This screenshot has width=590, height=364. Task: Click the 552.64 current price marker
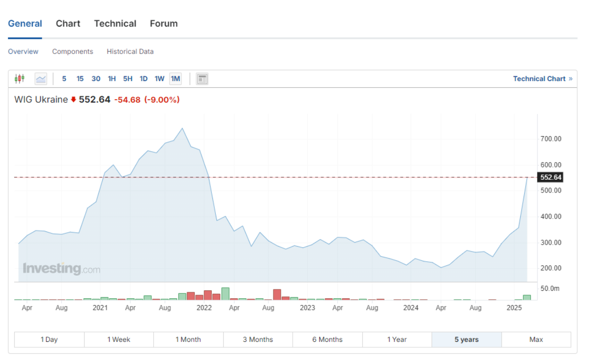(x=551, y=177)
